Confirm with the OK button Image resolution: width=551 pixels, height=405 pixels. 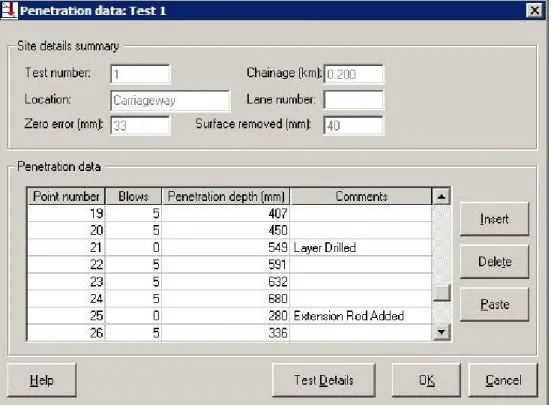click(426, 380)
